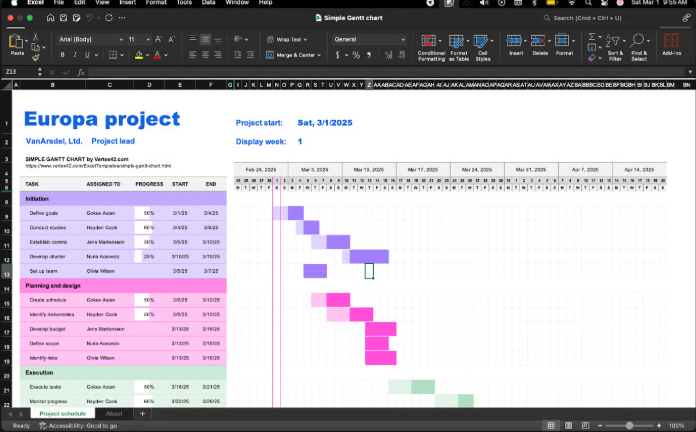Adjust the zoom slider in status bar
The image size is (696, 432).
pyautogui.click(x=630, y=425)
